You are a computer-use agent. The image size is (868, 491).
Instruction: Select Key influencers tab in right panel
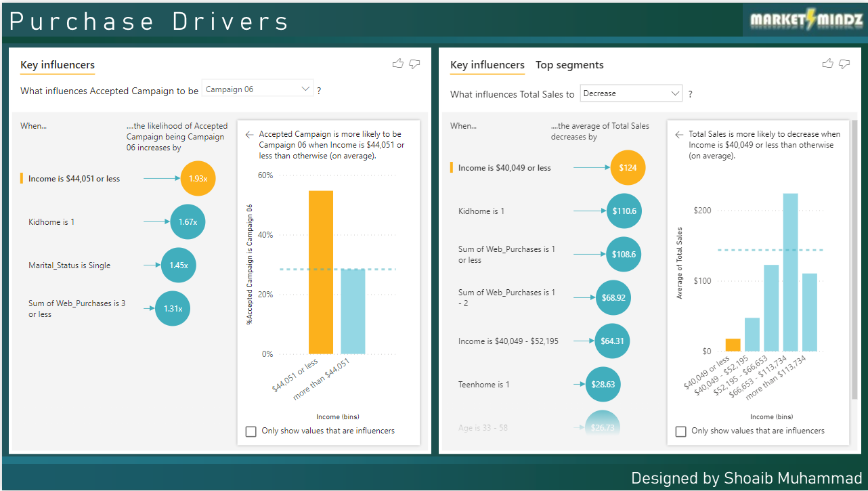pyautogui.click(x=487, y=65)
